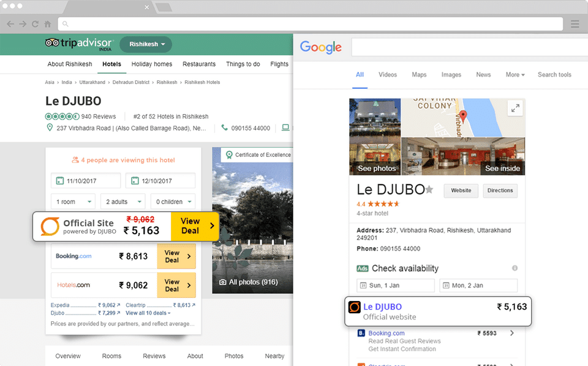Open the Djubo ₹ 7,299 deal link
The height and width of the screenshot is (366, 588).
click(x=86, y=313)
